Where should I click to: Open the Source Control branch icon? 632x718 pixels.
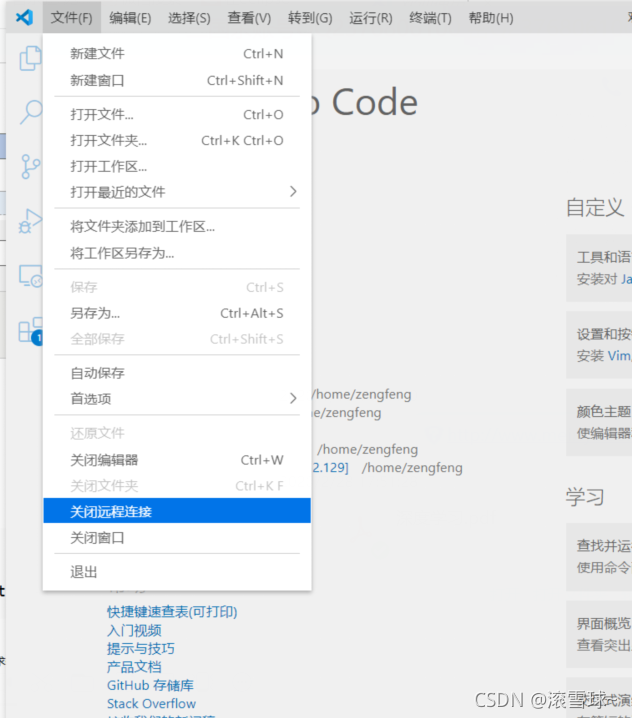(x=30, y=167)
